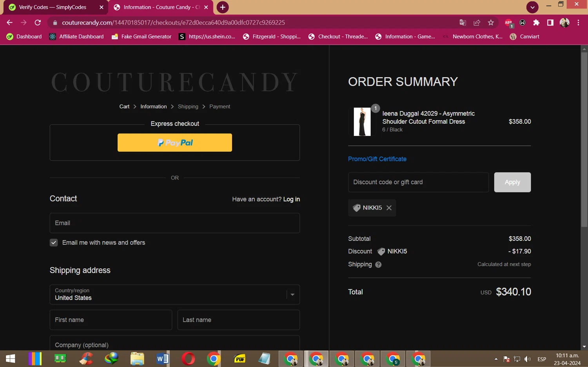Open the ABP adblock extension
The width and height of the screenshot is (588, 367).
click(509, 23)
